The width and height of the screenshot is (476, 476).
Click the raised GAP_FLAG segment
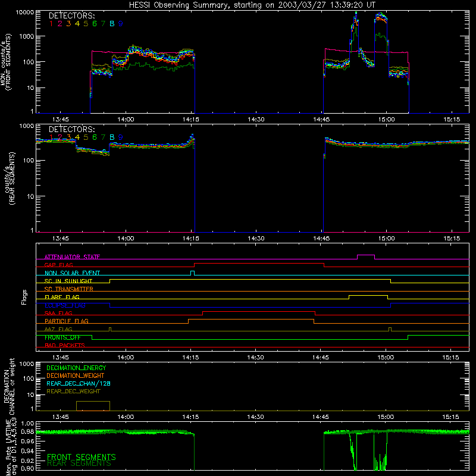pyautogui.click(x=259, y=264)
